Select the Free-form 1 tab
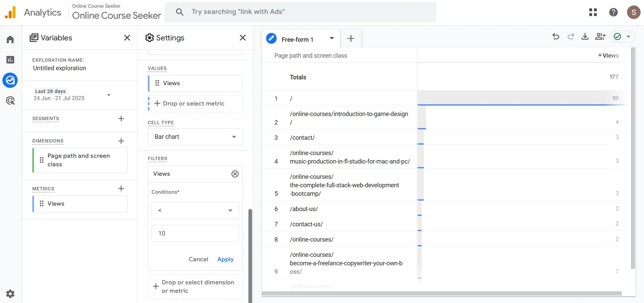 point(297,39)
